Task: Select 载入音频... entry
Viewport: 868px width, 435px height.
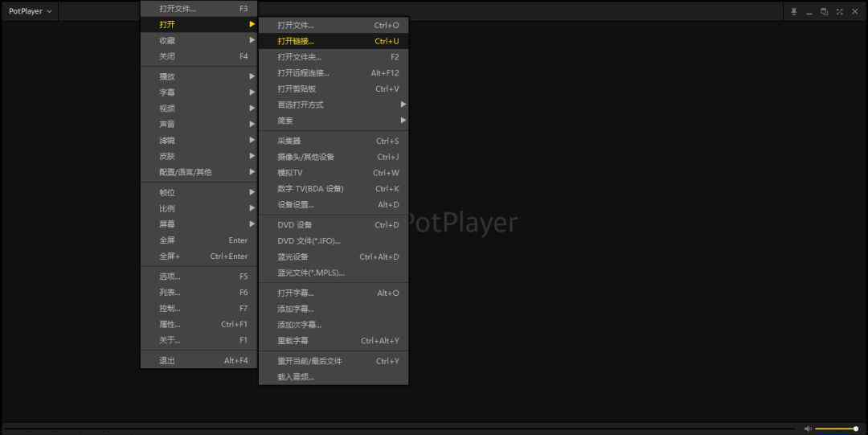Action: [x=334, y=377]
